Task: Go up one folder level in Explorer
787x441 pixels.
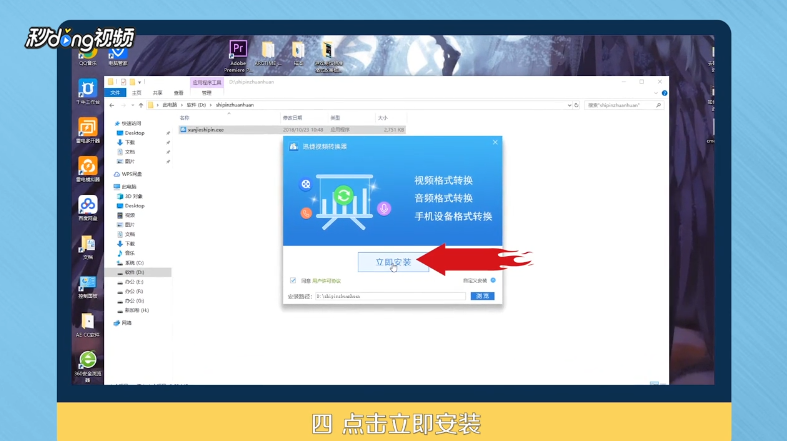Action: pos(141,105)
